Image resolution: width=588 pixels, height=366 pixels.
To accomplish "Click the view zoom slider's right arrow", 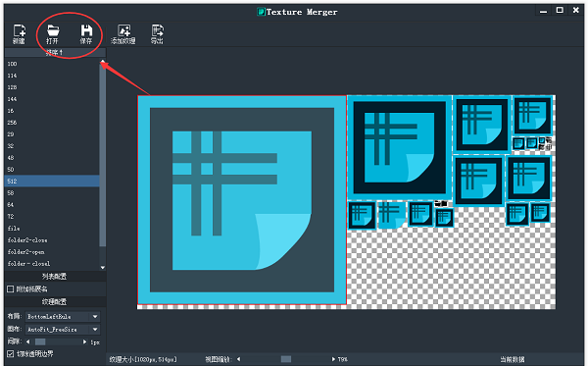I will 333,359.
